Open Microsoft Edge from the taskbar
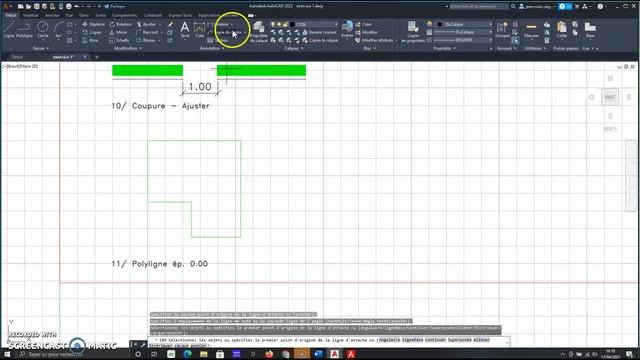Image resolution: width=640 pixels, height=360 pixels. [187, 354]
